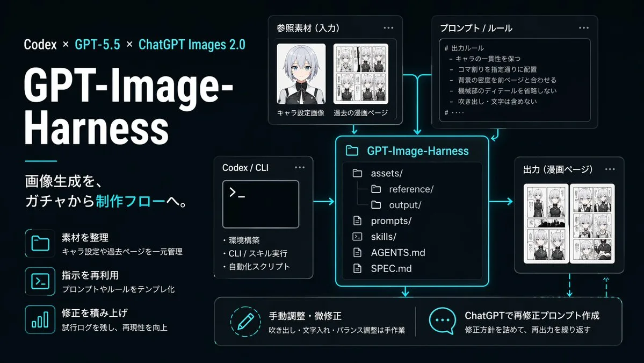Click the folder icon beside 素材を整理

click(x=40, y=244)
